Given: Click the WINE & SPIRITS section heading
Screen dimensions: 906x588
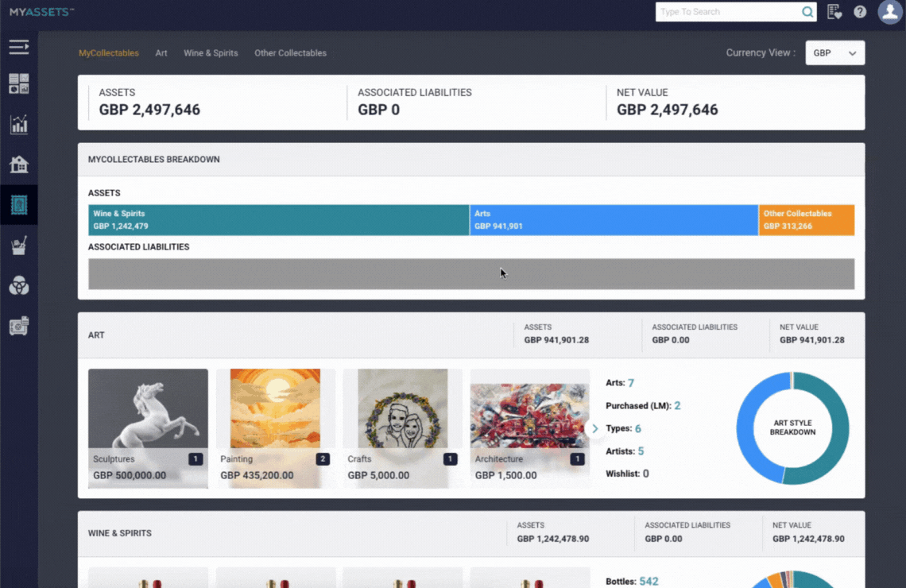Looking at the screenshot, I should pos(119,533).
